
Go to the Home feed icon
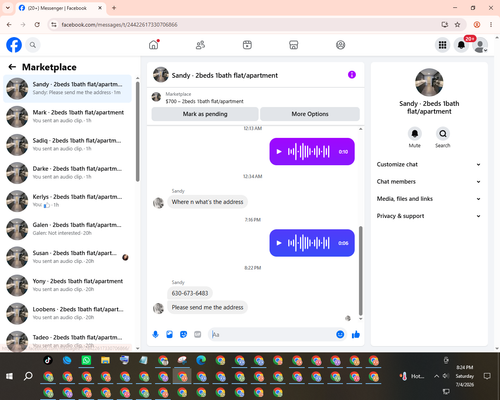(154, 45)
